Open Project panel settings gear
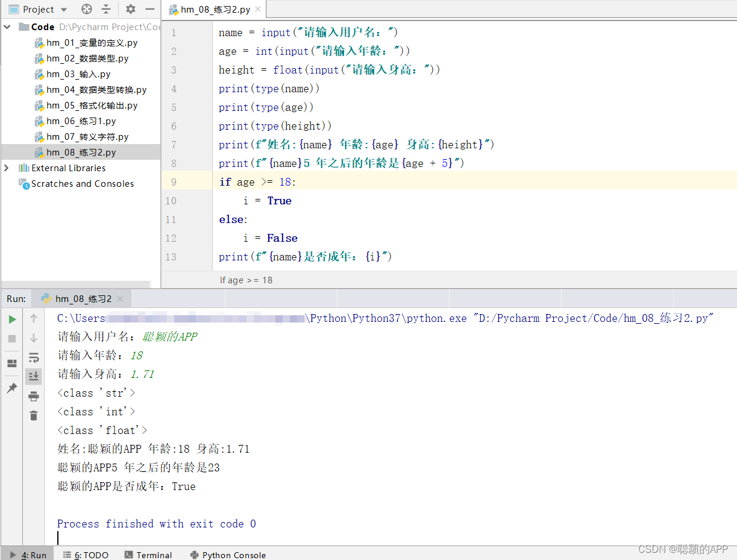 131,9
